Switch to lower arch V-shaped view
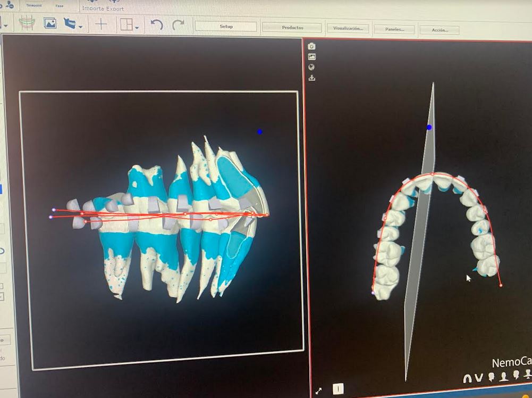This screenshot has width=532, height=398. point(479,378)
